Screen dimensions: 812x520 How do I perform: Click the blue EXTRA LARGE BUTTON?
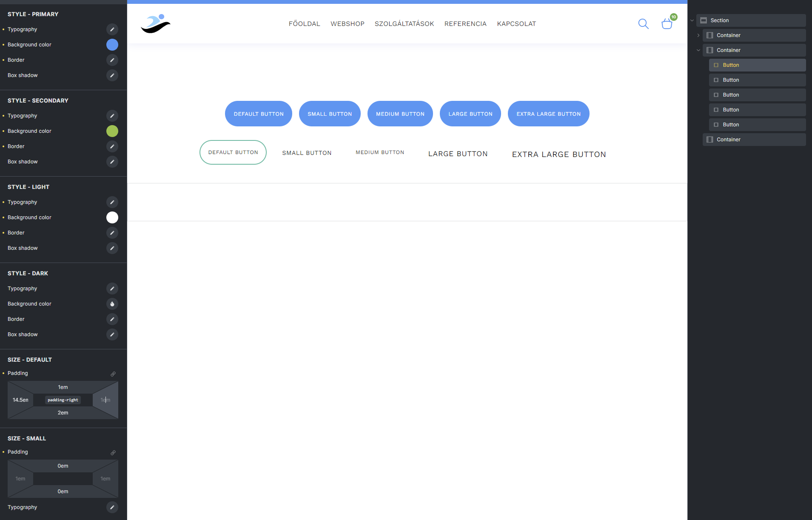coord(549,114)
